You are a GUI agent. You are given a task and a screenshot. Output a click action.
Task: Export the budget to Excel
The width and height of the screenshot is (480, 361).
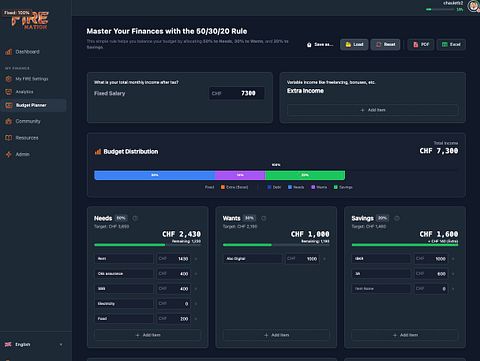451,44
